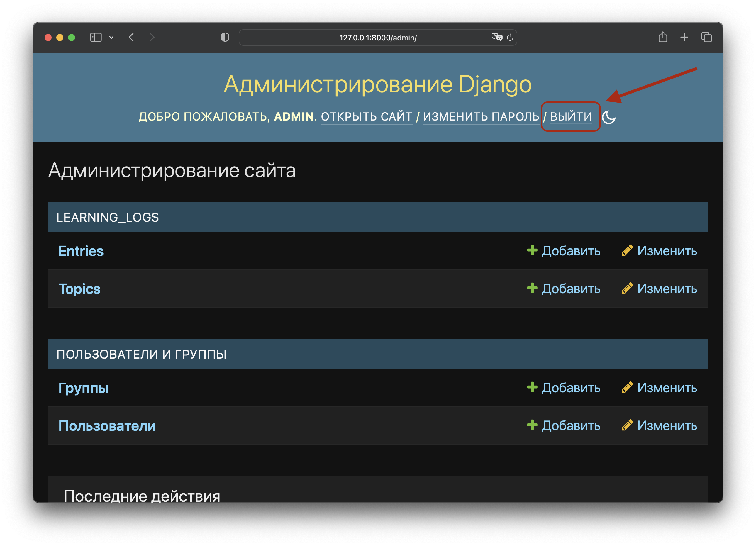Click Добавить in the Группы row
The image size is (756, 546).
click(x=571, y=388)
